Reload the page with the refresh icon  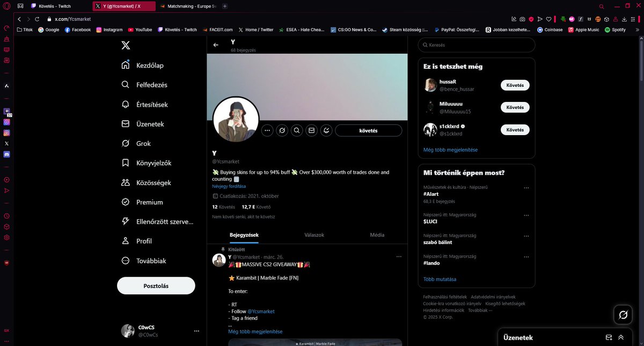(x=37, y=19)
